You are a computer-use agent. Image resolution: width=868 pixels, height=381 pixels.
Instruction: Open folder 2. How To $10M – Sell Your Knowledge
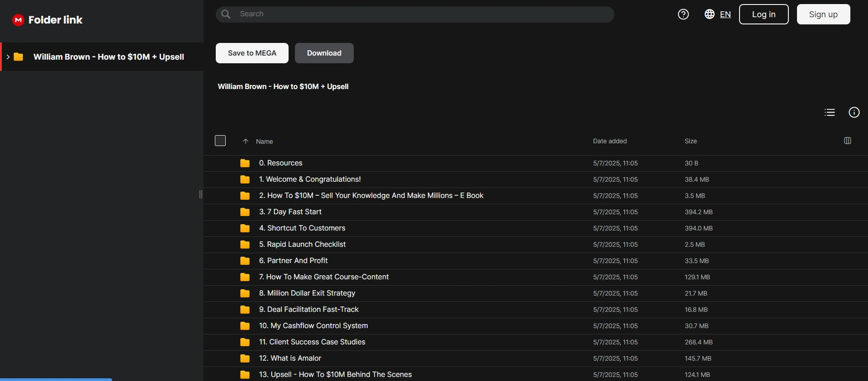click(x=371, y=196)
